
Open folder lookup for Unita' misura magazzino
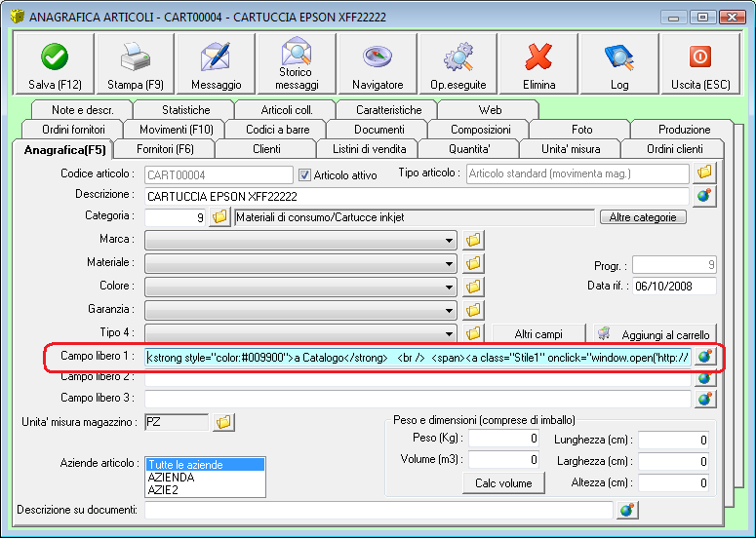[x=223, y=422]
